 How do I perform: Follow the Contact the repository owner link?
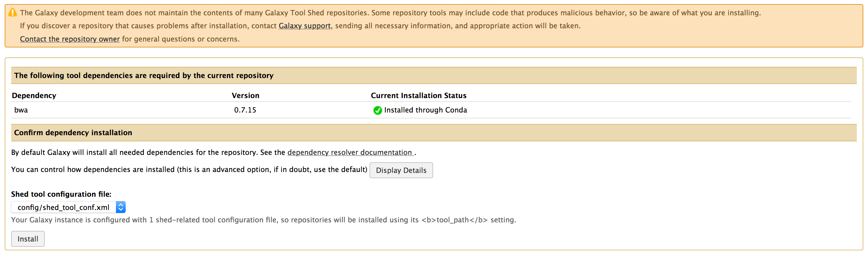pyautogui.click(x=70, y=39)
